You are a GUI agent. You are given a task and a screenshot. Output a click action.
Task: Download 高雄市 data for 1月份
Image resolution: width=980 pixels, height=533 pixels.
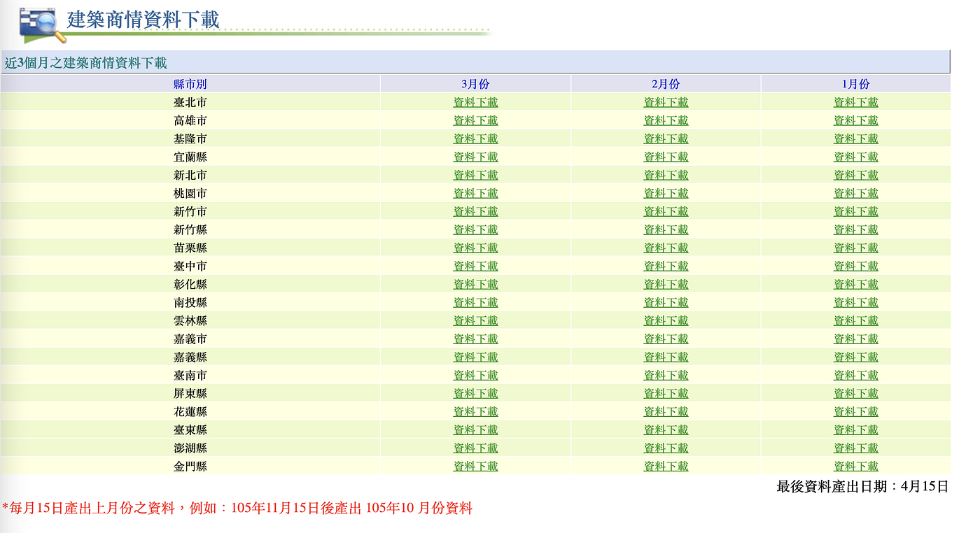point(855,120)
